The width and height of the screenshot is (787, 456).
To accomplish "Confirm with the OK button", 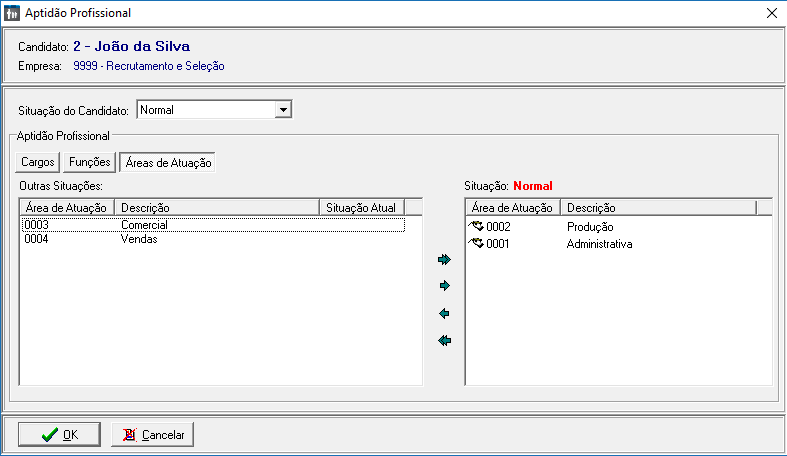I will 59,435.
